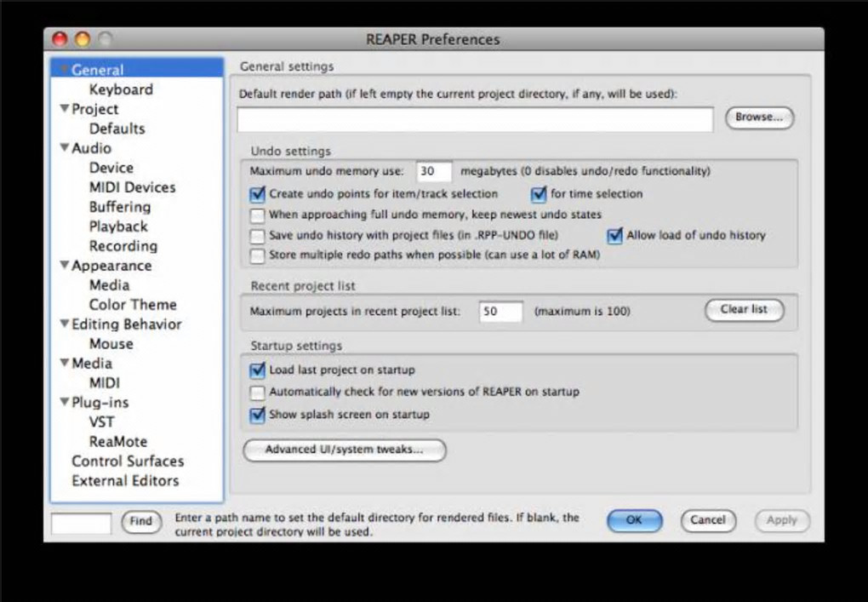This screenshot has width=868, height=602.
Task: Select the Appearance category label
Action: [x=111, y=266]
